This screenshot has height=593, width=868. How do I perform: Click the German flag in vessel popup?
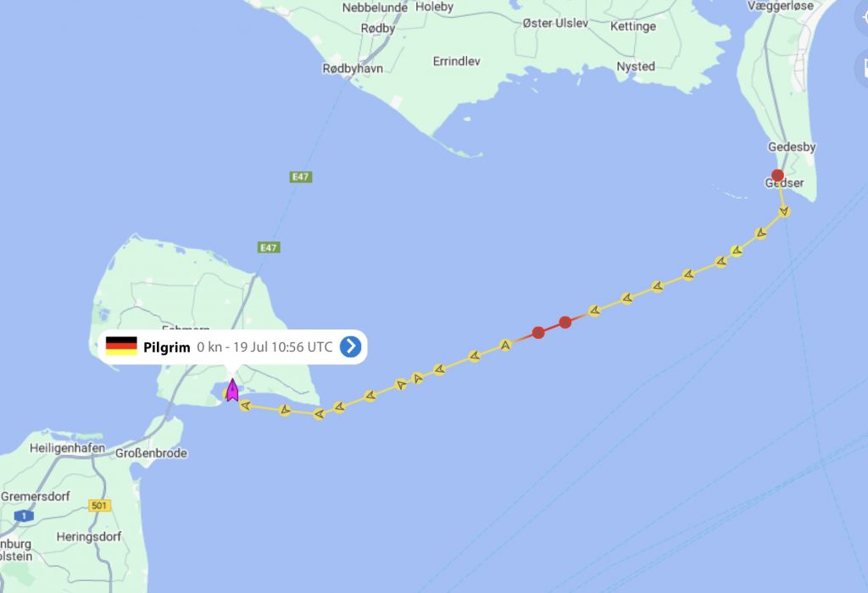[121, 346]
